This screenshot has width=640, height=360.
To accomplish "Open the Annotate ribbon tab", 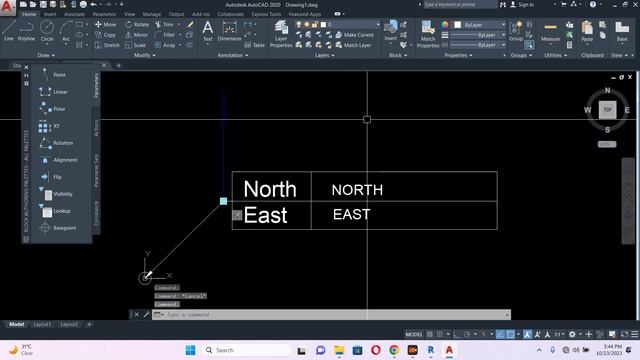I will (74, 14).
